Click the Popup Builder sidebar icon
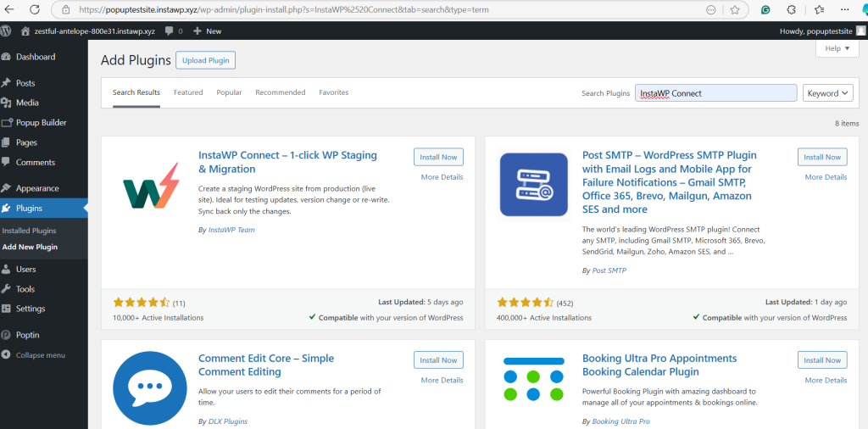Screen dimensions: 868x429 [x=7, y=122]
